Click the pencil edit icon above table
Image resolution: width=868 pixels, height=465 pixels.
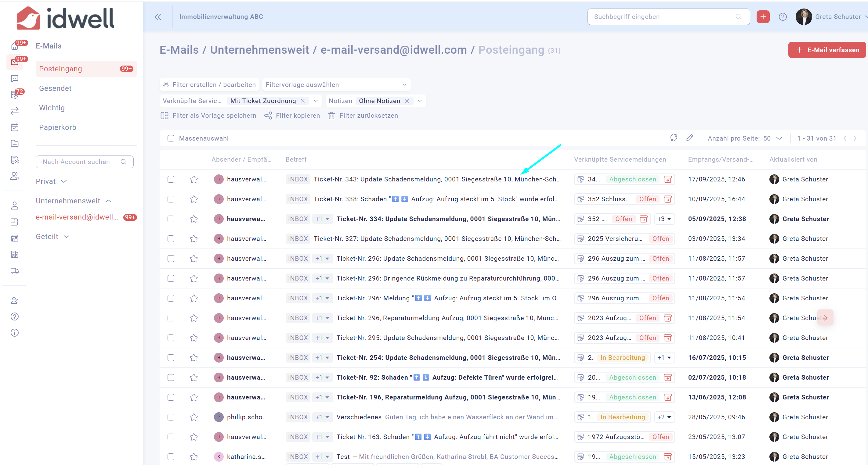click(689, 138)
